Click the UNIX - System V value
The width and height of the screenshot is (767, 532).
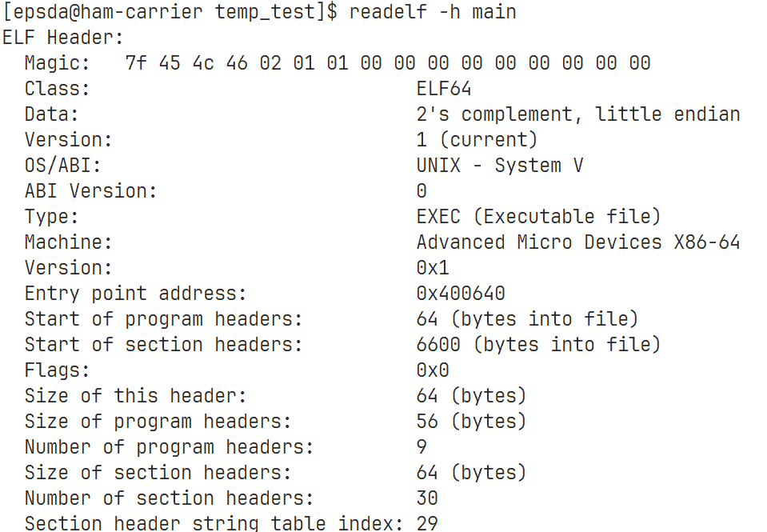(x=500, y=165)
